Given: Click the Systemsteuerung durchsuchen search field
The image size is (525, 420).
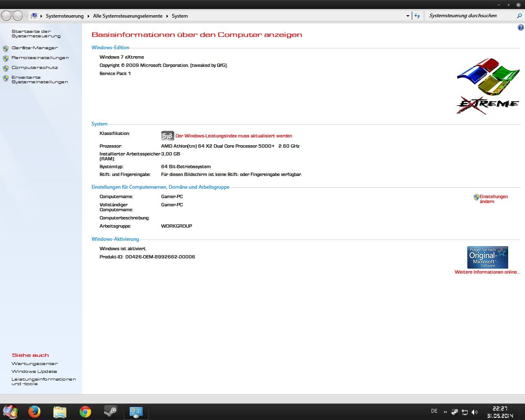Looking at the screenshot, I should coord(470,16).
